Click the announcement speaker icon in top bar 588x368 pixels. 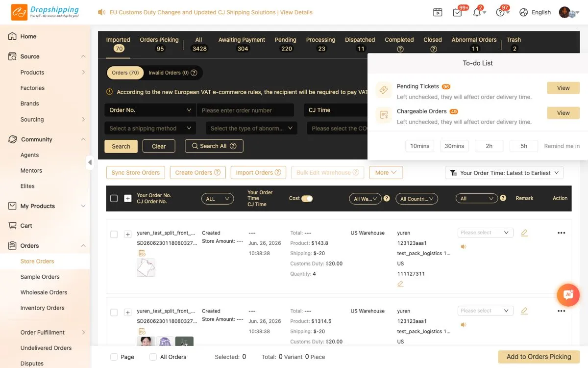[x=101, y=12]
